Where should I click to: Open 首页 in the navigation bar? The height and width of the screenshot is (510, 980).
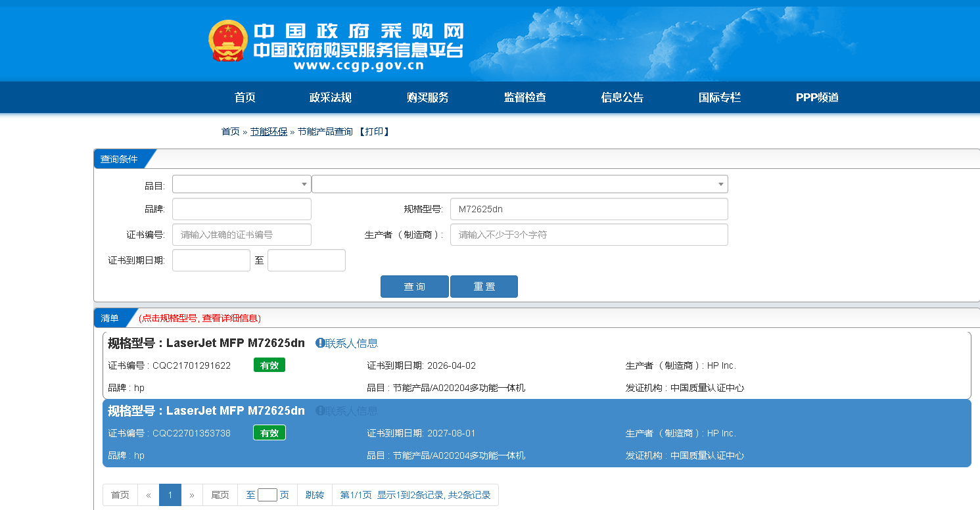(x=245, y=98)
